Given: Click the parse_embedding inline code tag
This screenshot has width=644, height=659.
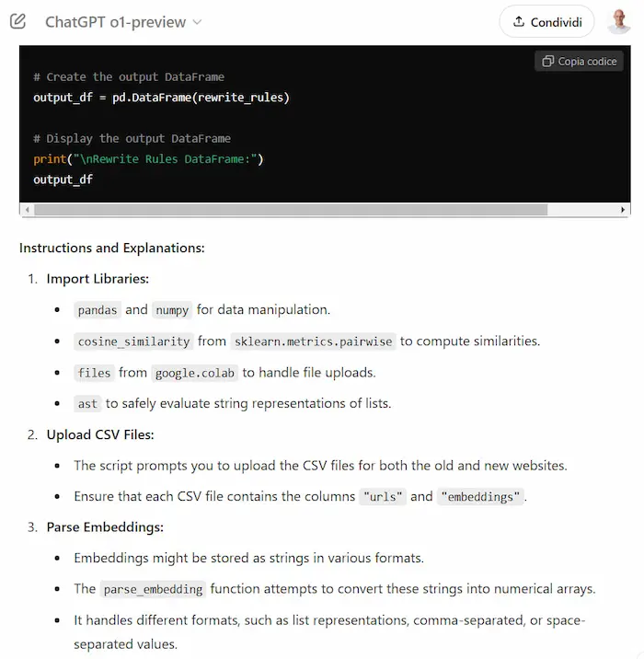Looking at the screenshot, I should [x=153, y=589].
